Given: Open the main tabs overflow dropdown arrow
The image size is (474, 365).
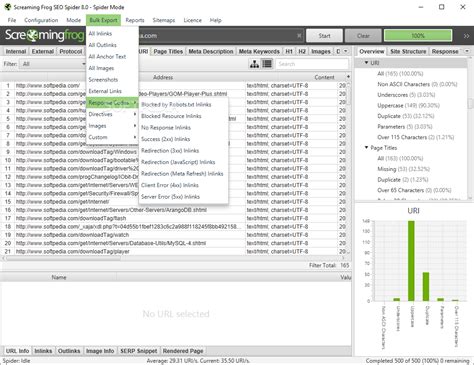Looking at the screenshot, I should coord(346,51).
